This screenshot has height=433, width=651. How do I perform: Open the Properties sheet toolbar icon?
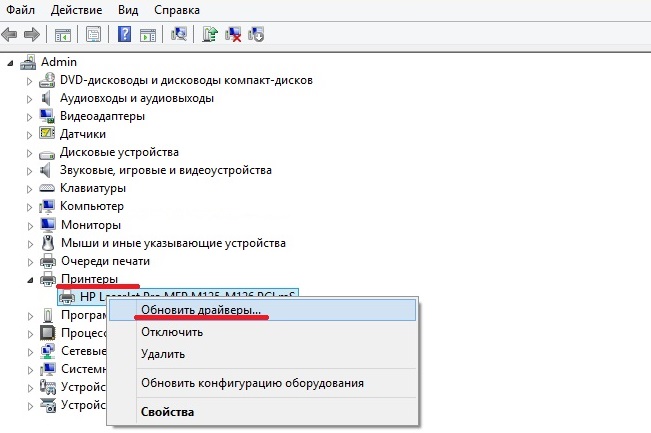pos(93,34)
